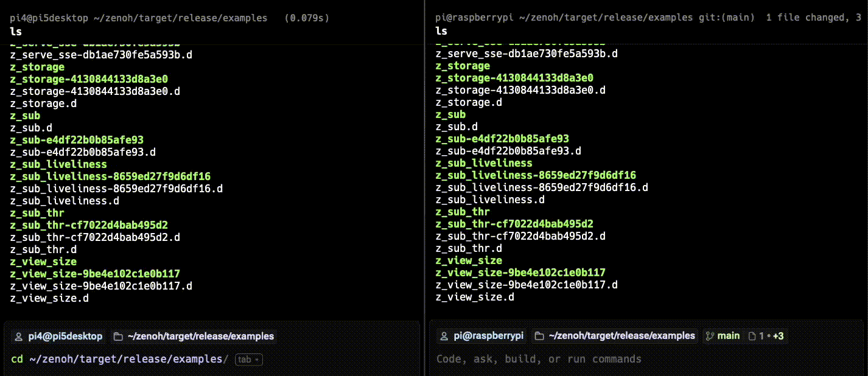The width and height of the screenshot is (868, 376).
Task: Select z_sub_liveliness.d in right pane
Action: point(490,200)
